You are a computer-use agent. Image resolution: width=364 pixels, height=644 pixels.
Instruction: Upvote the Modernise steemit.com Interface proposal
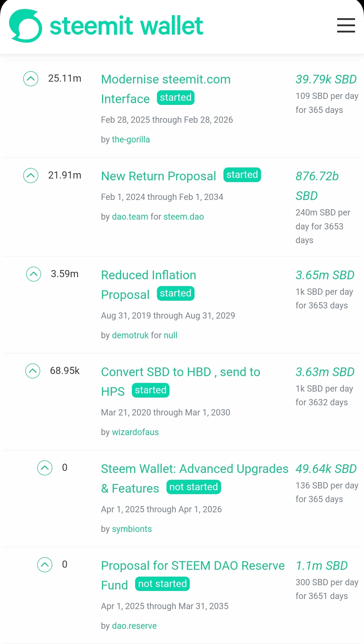pyautogui.click(x=31, y=79)
